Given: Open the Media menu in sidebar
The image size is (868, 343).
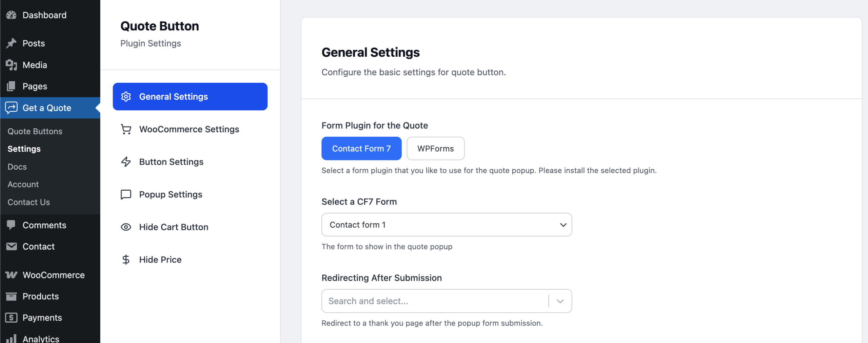Looking at the screenshot, I should tap(35, 65).
